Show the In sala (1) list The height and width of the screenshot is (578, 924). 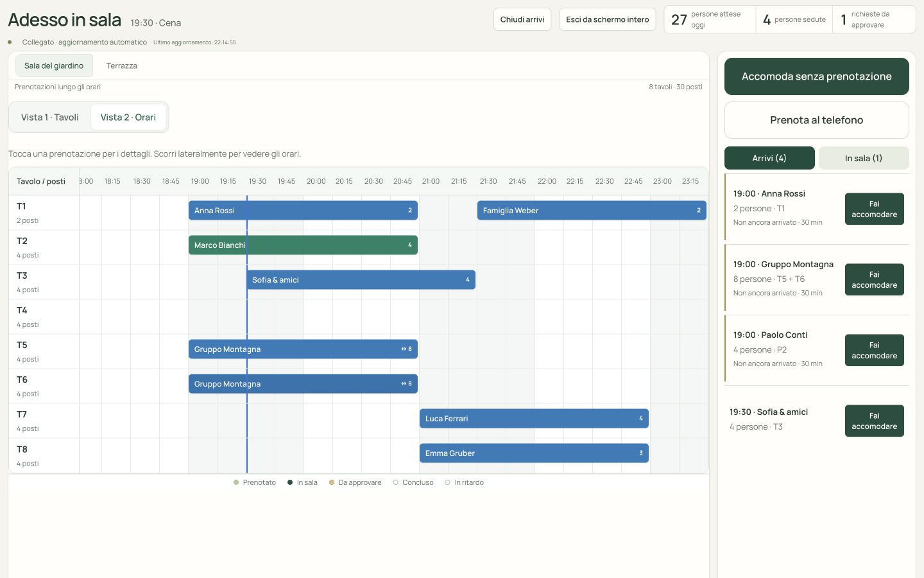point(864,158)
